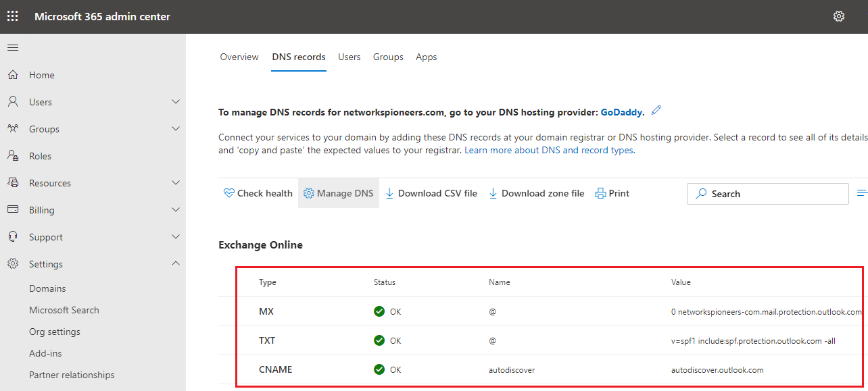Click the Type column header
The height and width of the screenshot is (391, 868).
pyautogui.click(x=268, y=282)
